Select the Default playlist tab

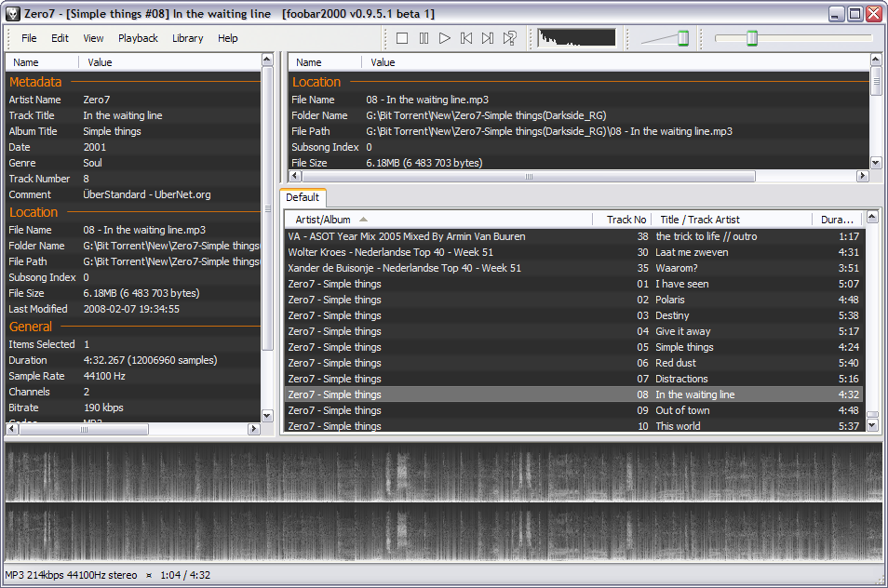coord(303,197)
